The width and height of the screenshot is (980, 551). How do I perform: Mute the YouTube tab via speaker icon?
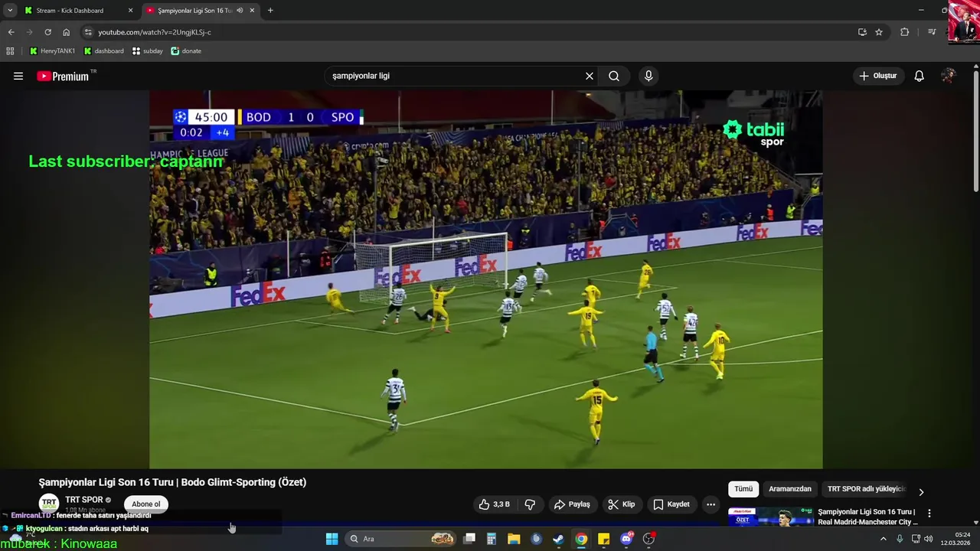point(240,11)
